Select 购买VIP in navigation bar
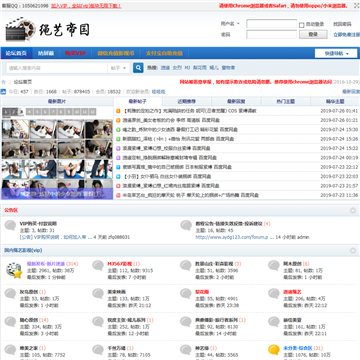The height and width of the screenshot is (360, 360). click(x=75, y=53)
